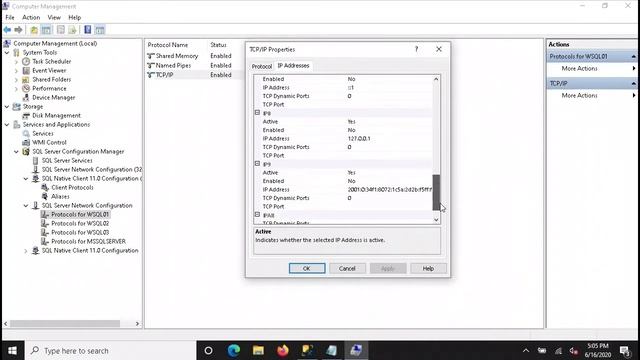Click the Up one level folder icon

34,30
